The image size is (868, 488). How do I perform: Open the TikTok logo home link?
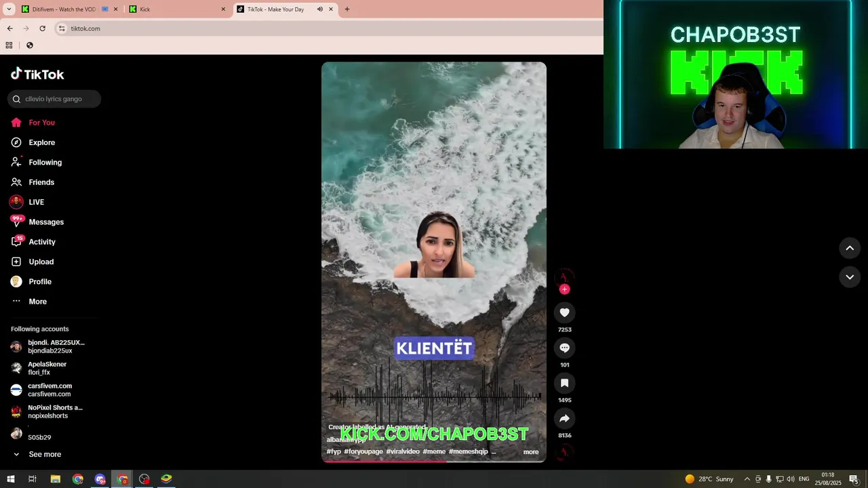(x=38, y=74)
